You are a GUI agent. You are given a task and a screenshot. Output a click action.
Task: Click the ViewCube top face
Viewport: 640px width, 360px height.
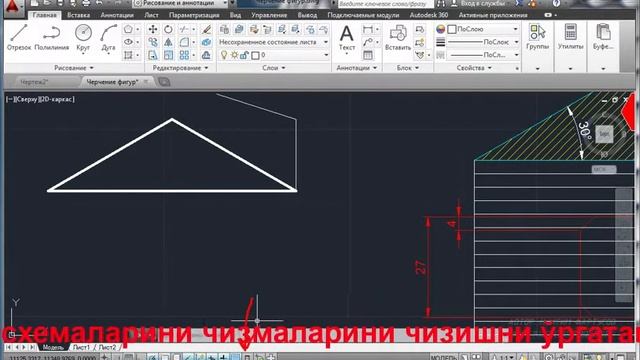click(x=604, y=134)
